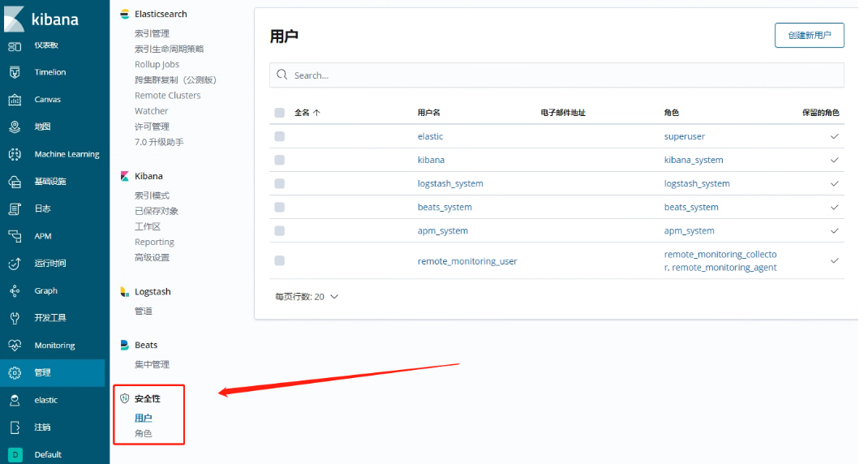The image size is (868, 464).
Task: Open 已保存对象 under Kibana
Action: point(156,211)
